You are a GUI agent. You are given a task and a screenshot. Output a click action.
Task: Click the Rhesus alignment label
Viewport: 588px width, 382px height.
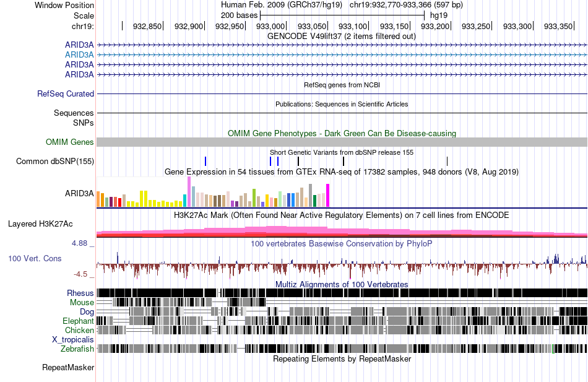80,293
